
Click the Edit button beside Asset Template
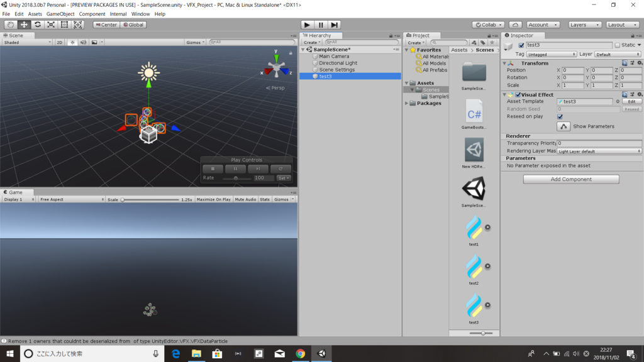[631, 101]
